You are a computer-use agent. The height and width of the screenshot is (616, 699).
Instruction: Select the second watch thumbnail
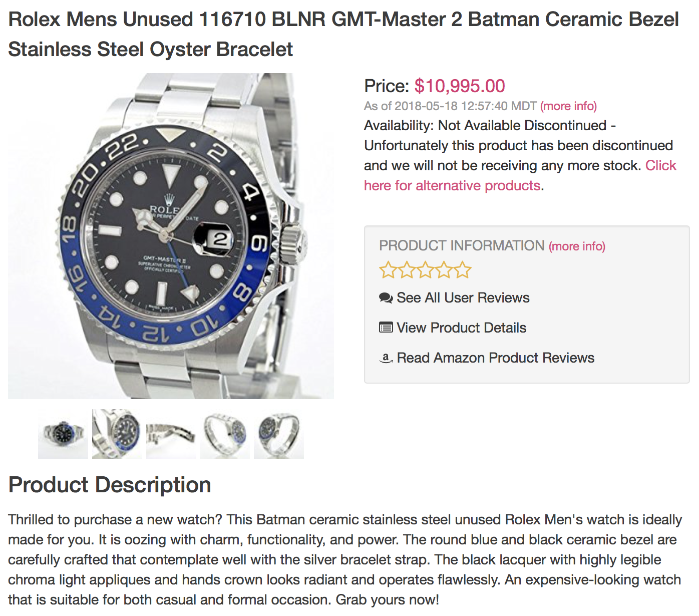point(117,434)
